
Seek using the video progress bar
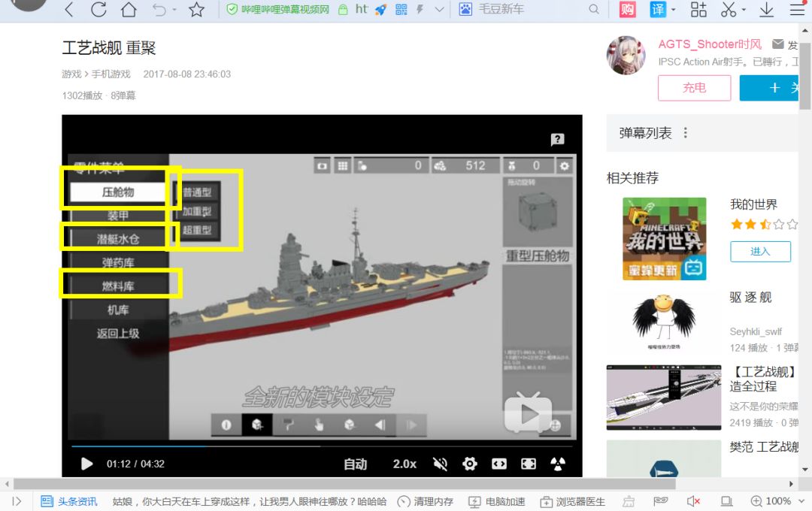coord(322,446)
